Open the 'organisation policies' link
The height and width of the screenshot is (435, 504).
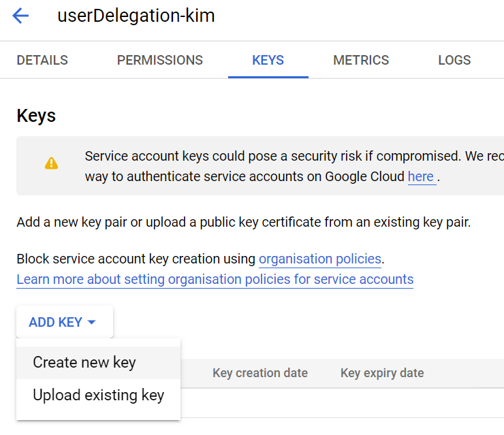click(x=320, y=259)
